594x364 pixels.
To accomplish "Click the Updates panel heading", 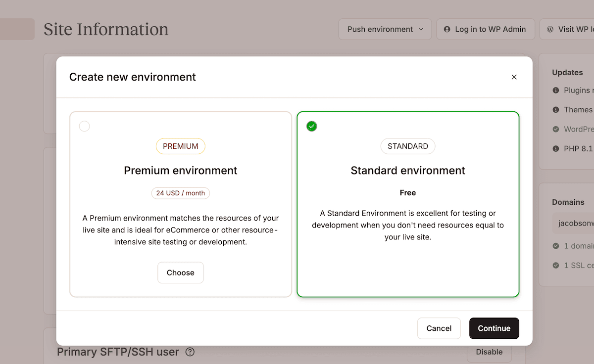I will [567, 72].
